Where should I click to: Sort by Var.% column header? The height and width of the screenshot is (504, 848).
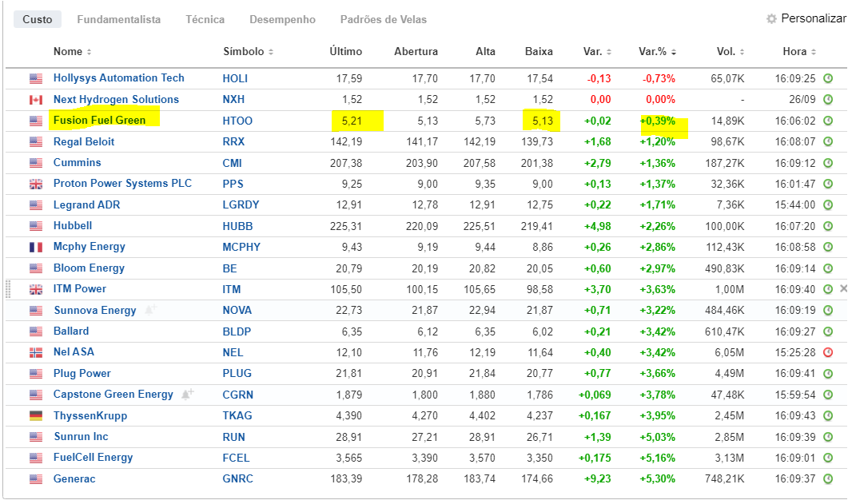656,52
